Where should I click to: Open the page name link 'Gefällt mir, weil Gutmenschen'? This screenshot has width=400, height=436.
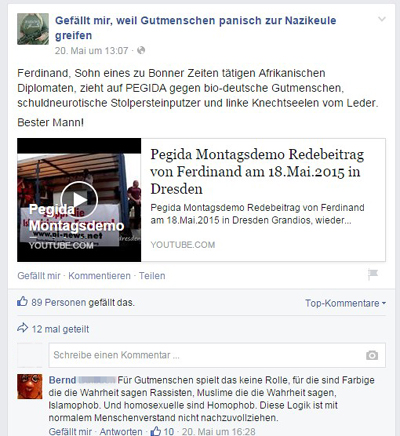pyautogui.click(x=195, y=28)
